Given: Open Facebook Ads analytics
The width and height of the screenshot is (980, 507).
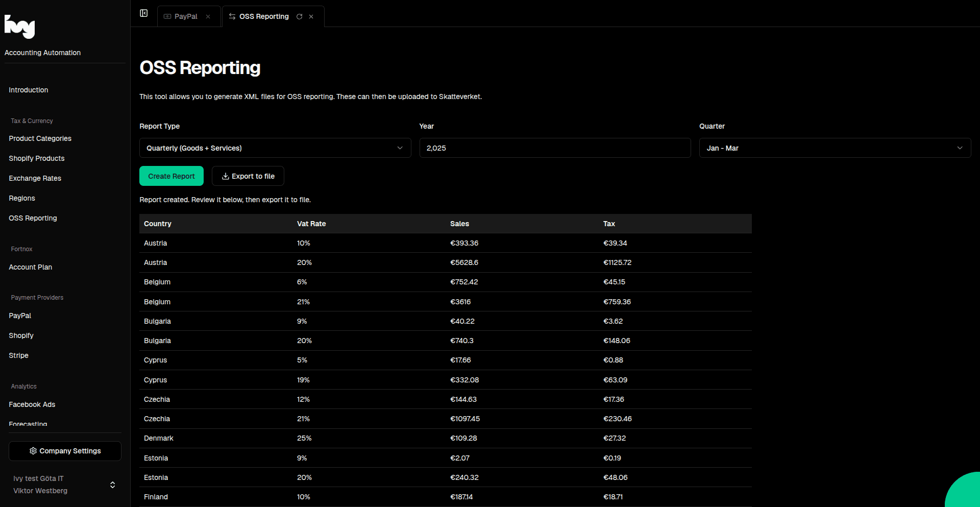Looking at the screenshot, I should pyautogui.click(x=32, y=404).
